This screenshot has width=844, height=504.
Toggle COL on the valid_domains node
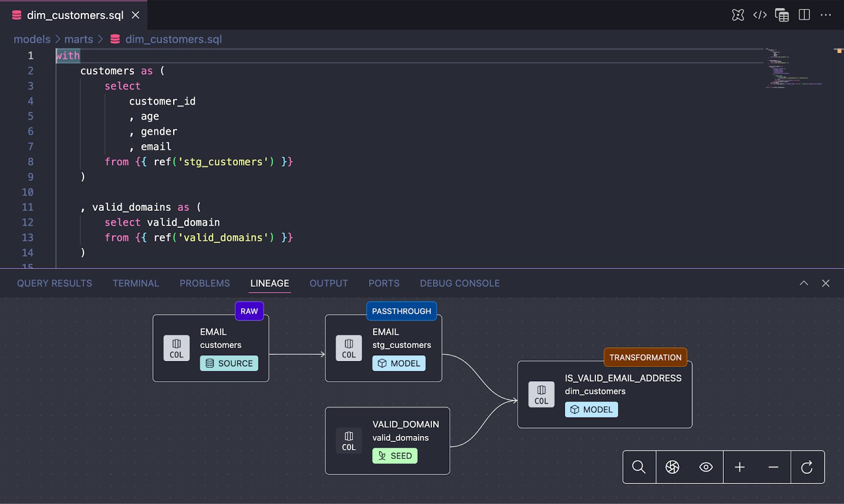click(x=349, y=441)
